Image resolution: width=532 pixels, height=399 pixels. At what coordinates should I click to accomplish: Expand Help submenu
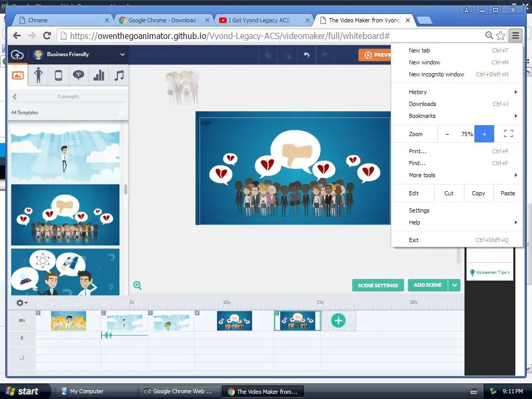pyautogui.click(x=457, y=222)
